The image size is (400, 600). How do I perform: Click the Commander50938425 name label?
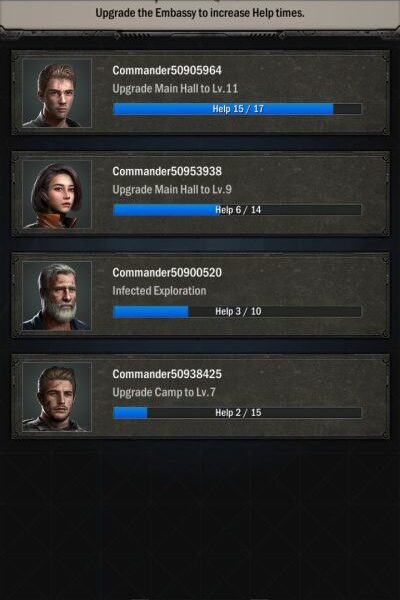167,374
